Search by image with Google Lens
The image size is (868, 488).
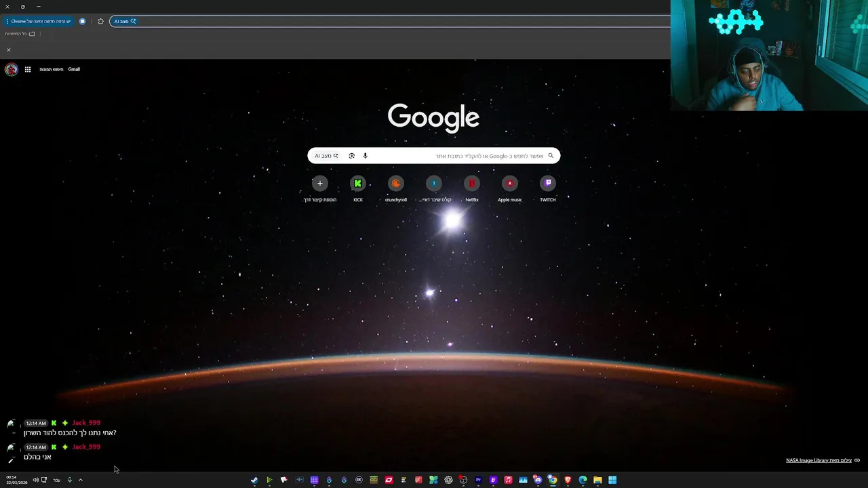pos(351,156)
